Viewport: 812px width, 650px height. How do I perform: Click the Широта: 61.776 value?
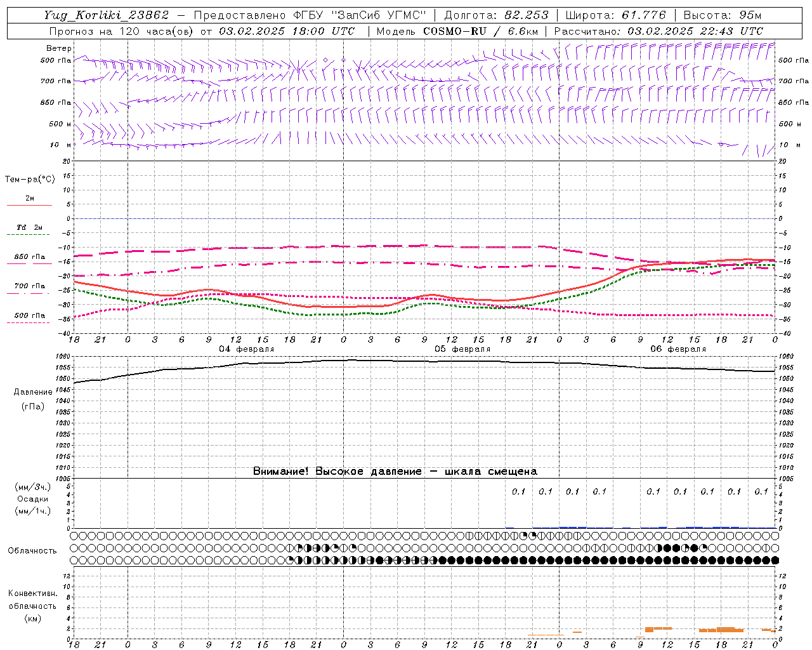click(x=615, y=15)
